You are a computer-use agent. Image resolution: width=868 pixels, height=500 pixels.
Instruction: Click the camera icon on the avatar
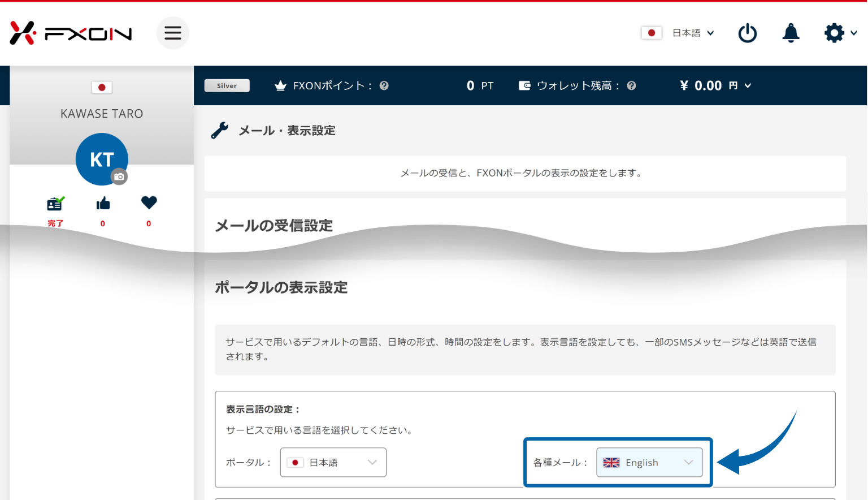click(119, 176)
